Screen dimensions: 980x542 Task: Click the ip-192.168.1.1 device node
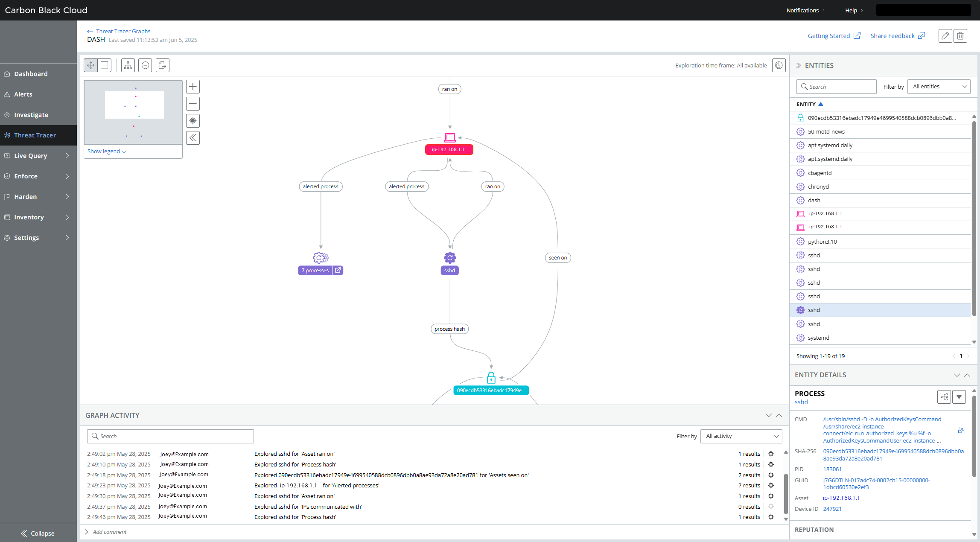449,143
